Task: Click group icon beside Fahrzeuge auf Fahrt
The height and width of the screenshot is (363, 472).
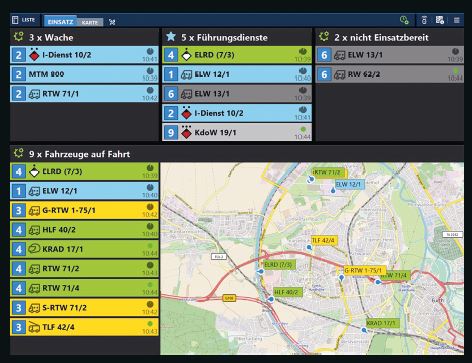Action: click(19, 153)
